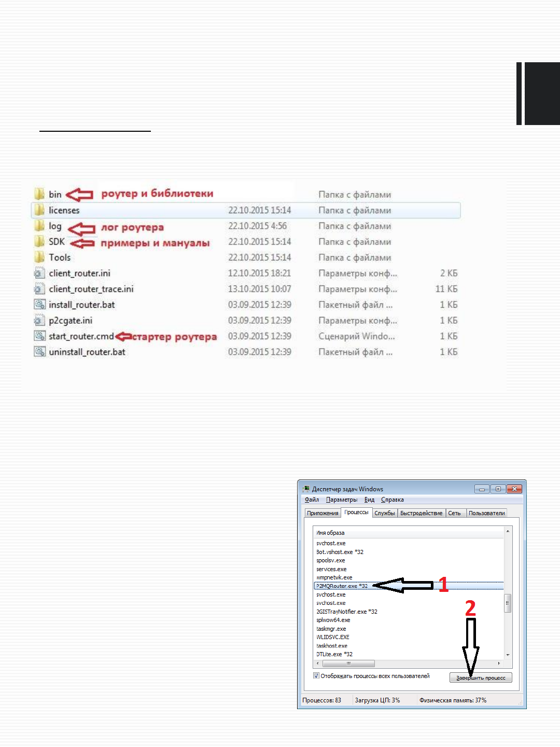Click the horizontal scrollbar thumb in process list
The height and width of the screenshot is (747, 560).
tap(348, 663)
